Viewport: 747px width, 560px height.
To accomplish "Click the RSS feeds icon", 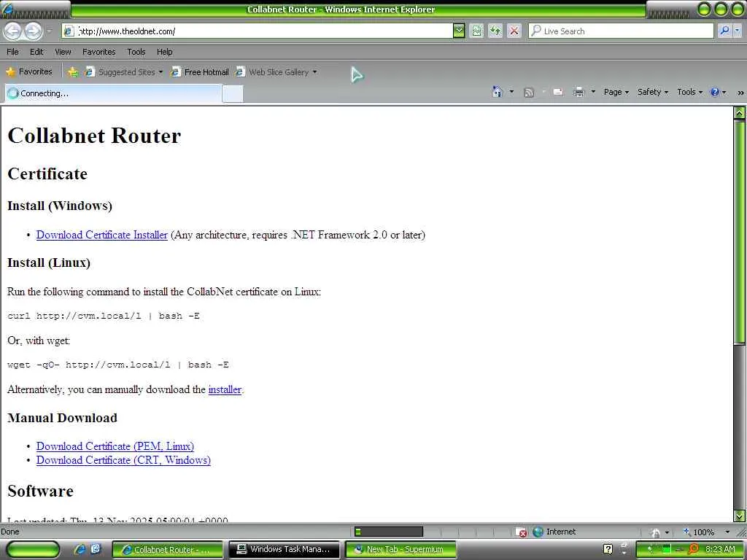I will [x=529, y=92].
